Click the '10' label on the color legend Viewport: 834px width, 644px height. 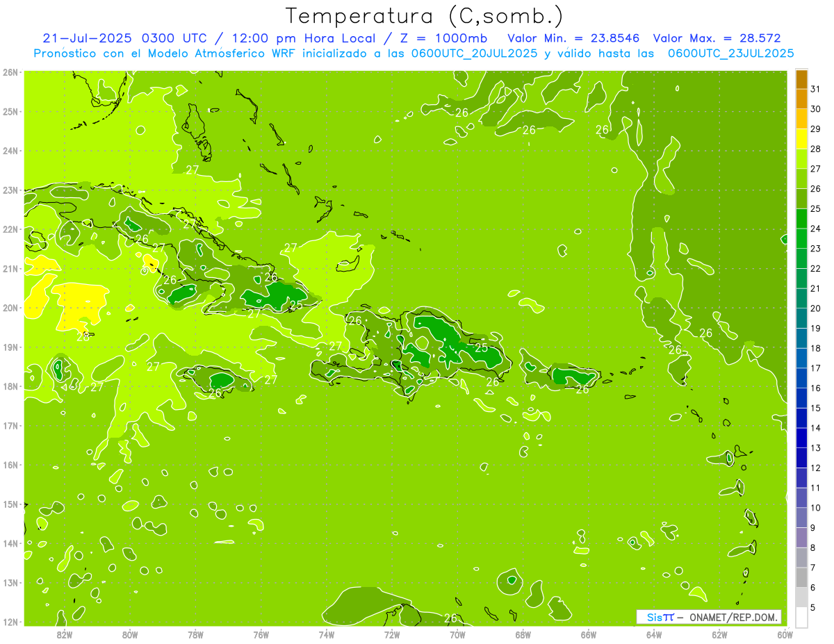pyautogui.click(x=815, y=508)
